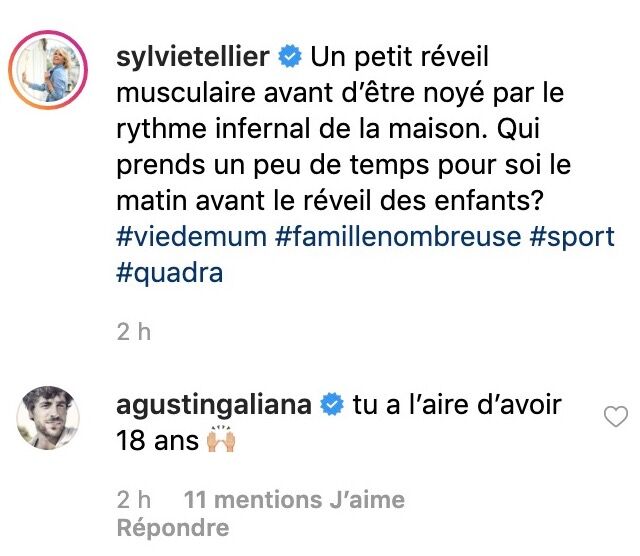Open agustingaliana's profile picture
Viewport: 640px width, 556px height.
pos(48,417)
